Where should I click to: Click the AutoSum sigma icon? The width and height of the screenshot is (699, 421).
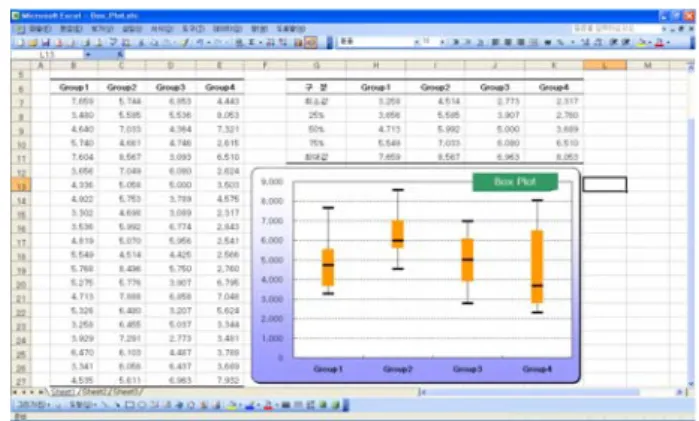click(252, 42)
